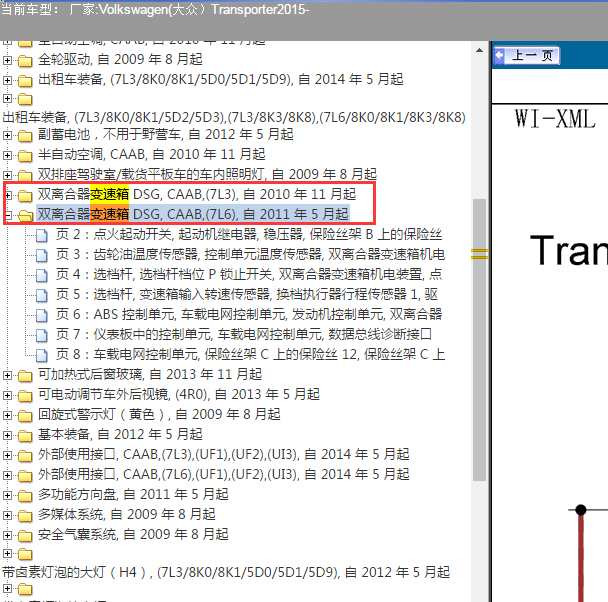Click page icon of 页 7 仪表板中的控制单元

click(x=41, y=335)
